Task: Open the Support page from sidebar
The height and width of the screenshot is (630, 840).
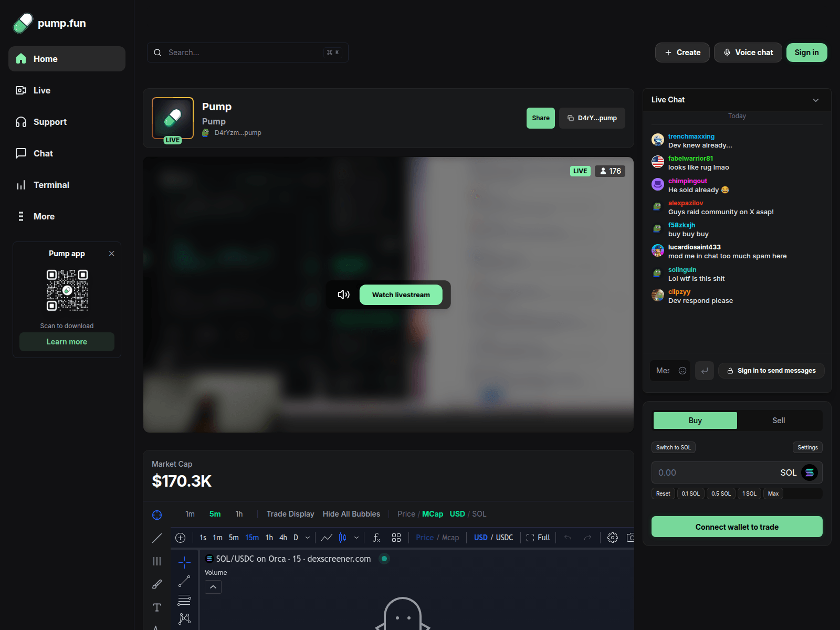Action: pyautogui.click(x=67, y=122)
